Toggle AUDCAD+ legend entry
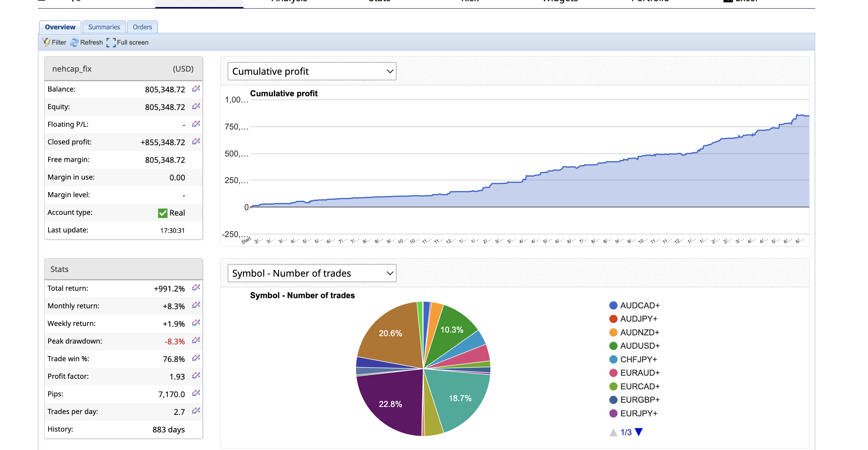 [x=639, y=306]
